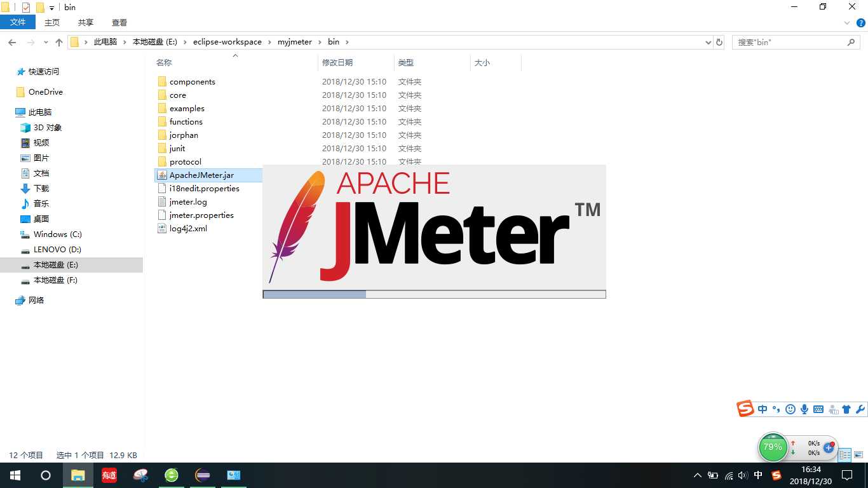
Task: Open 音乐 in navigation pane
Action: click(41, 204)
